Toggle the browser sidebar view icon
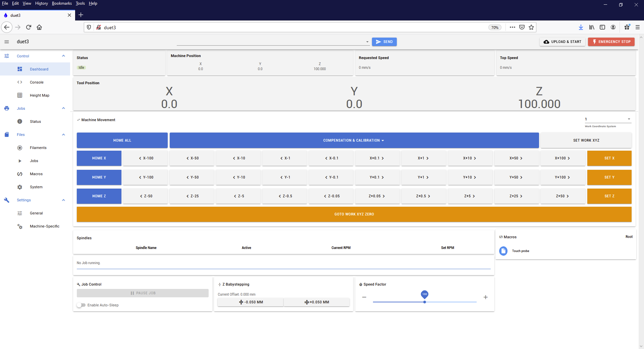Image resolution: width=644 pixels, height=349 pixels. click(602, 27)
